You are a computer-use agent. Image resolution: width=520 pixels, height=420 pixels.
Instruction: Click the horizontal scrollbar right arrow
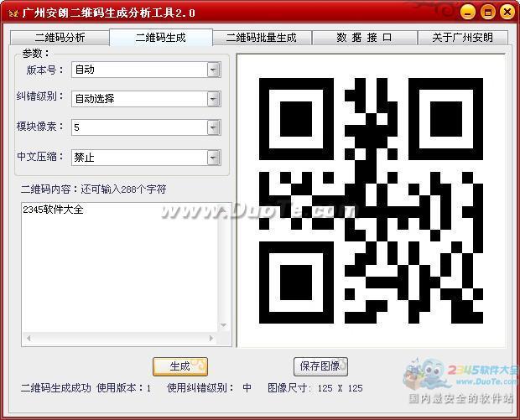click(x=211, y=338)
